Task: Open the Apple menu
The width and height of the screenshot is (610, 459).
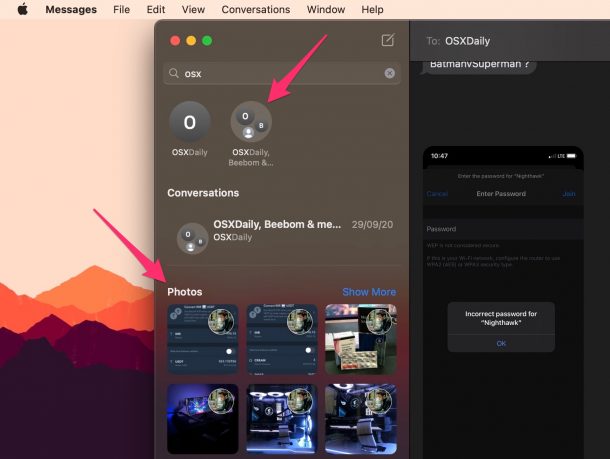Action: pyautogui.click(x=22, y=10)
